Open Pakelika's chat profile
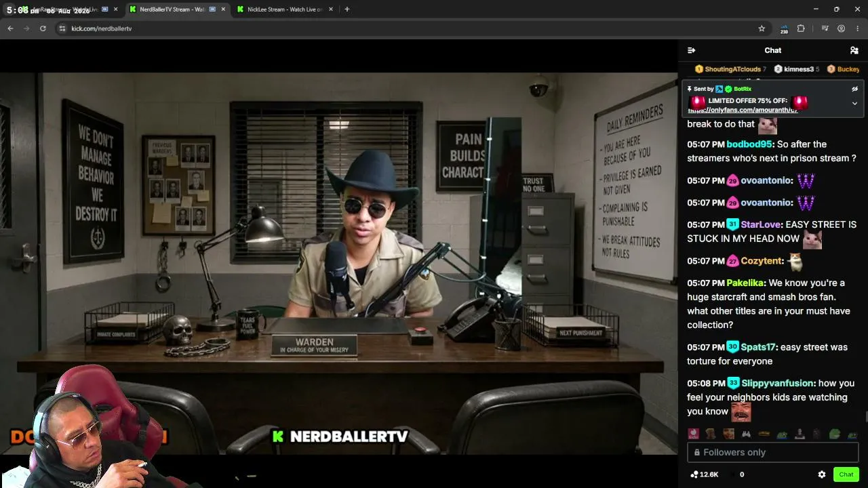This screenshot has width=868, height=488. coord(745,283)
